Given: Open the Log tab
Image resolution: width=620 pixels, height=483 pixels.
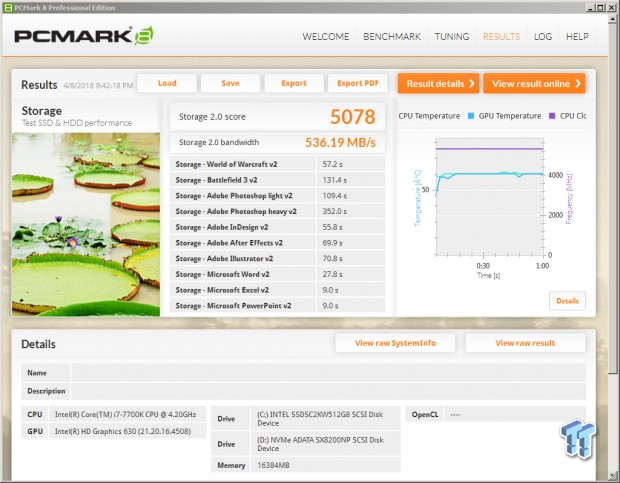Looking at the screenshot, I should pos(543,37).
